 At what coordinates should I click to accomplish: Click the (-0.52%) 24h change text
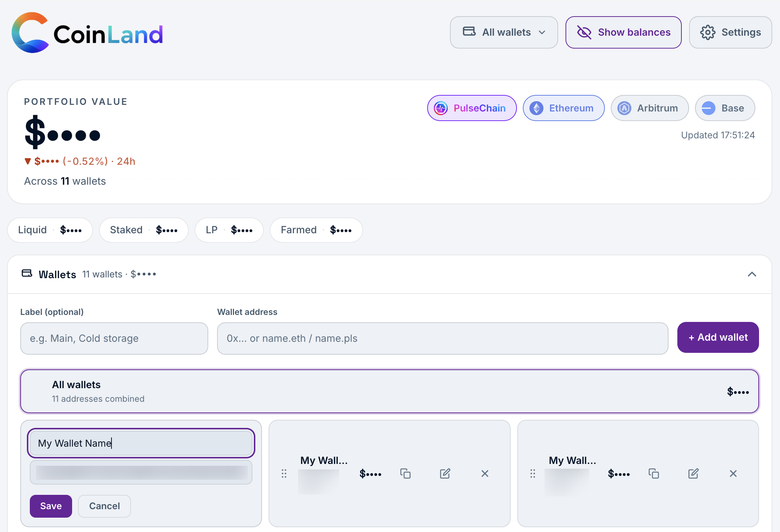99,161
